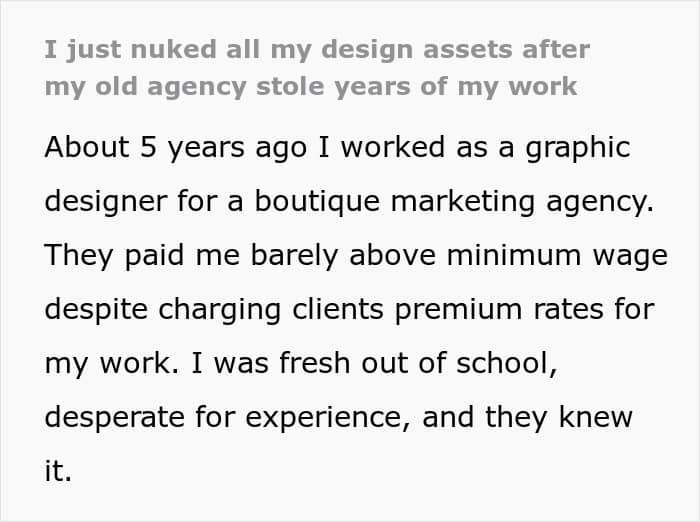Image resolution: width=700 pixels, height=522 pixels.
Task: Click the words 'they knew'
Action: (559, 417)
